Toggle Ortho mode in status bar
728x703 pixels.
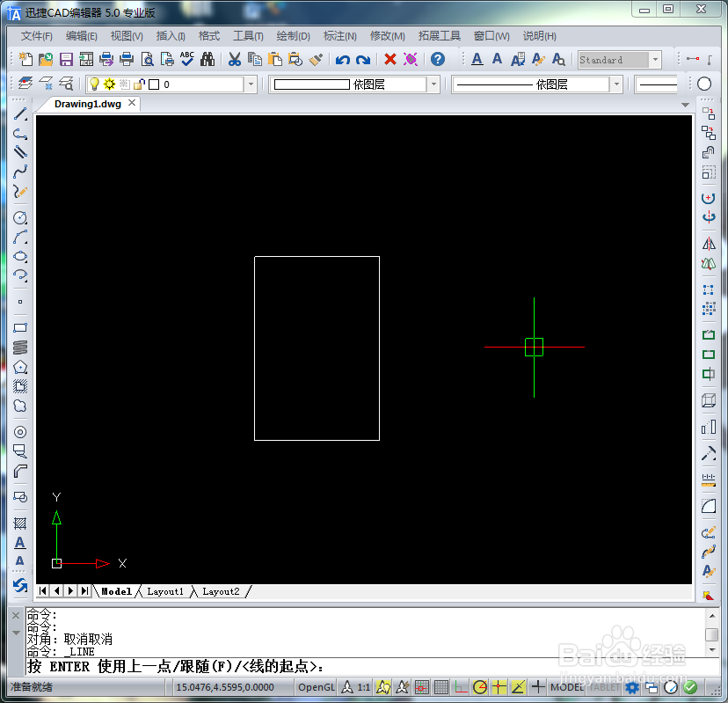(x=461, y=687)
